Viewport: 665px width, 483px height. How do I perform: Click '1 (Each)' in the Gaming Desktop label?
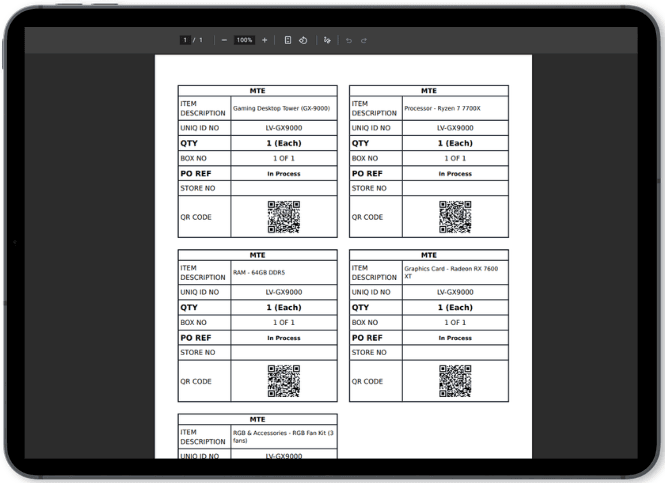pos(284,143)
